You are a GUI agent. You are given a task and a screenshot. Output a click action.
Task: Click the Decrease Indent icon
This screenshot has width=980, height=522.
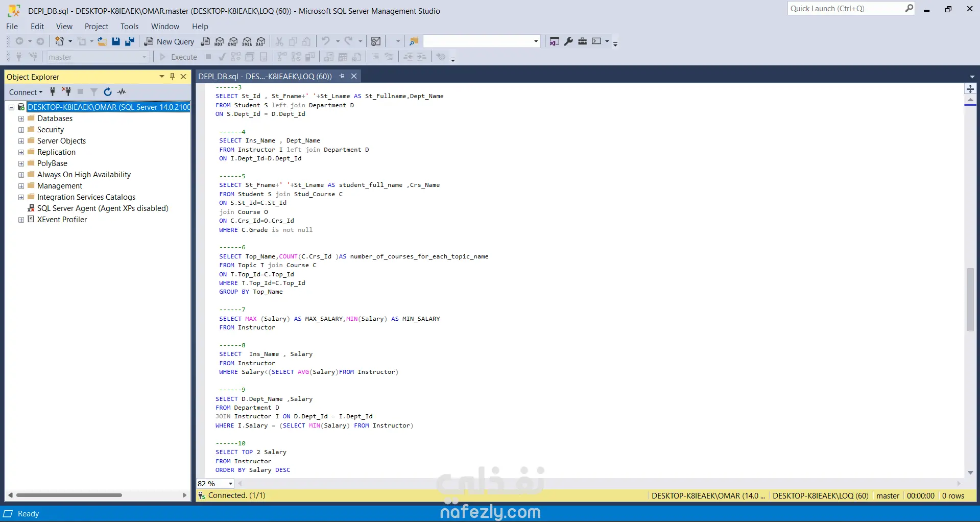tap(408, 57)
